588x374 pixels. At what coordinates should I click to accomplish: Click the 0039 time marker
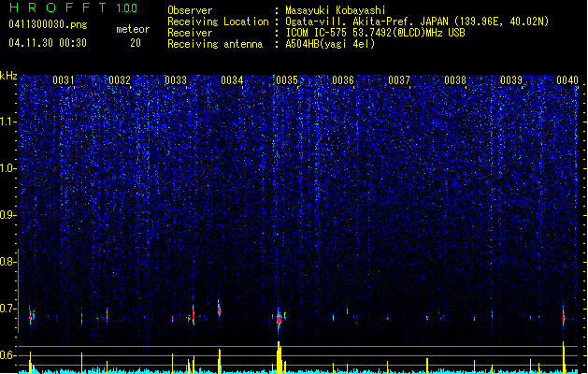[511, 80]
